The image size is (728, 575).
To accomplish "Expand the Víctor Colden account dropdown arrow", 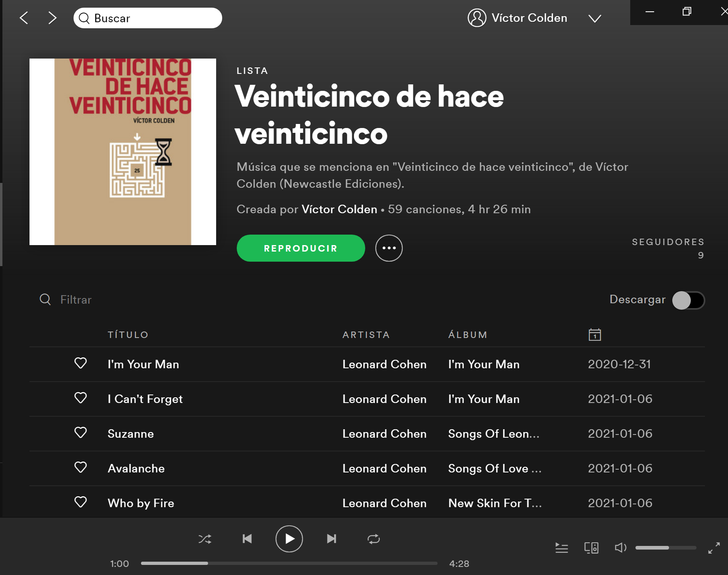I will coord(594,19).
